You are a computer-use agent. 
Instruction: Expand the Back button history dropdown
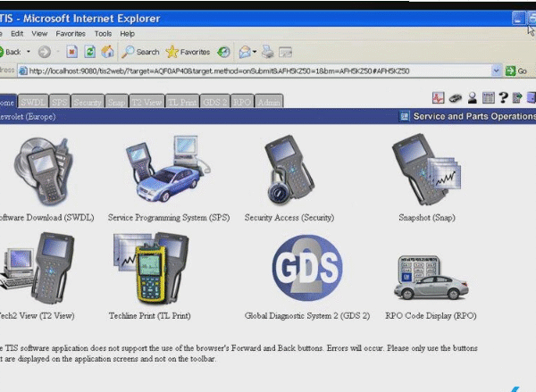click(x=29, y=52)
